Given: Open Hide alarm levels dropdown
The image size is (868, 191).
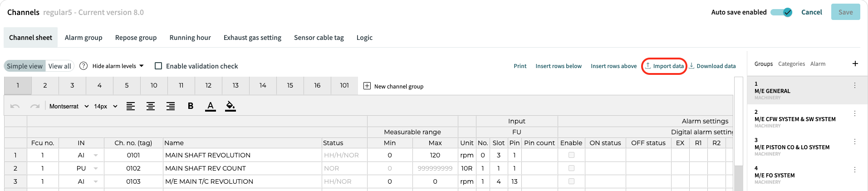Looking at the screenshot, I should click(x=118, y=66).
